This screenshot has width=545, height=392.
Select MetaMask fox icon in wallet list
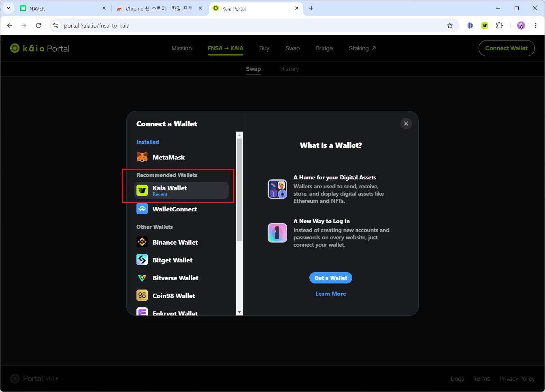pos(142,157)
